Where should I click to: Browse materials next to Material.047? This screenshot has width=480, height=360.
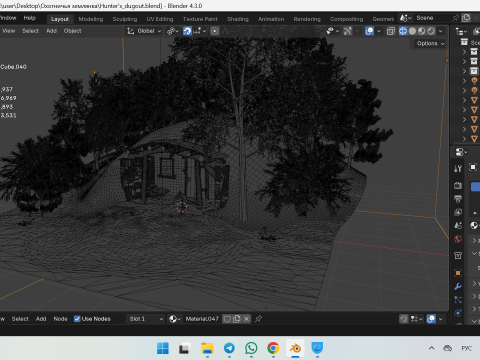(175, 319)
